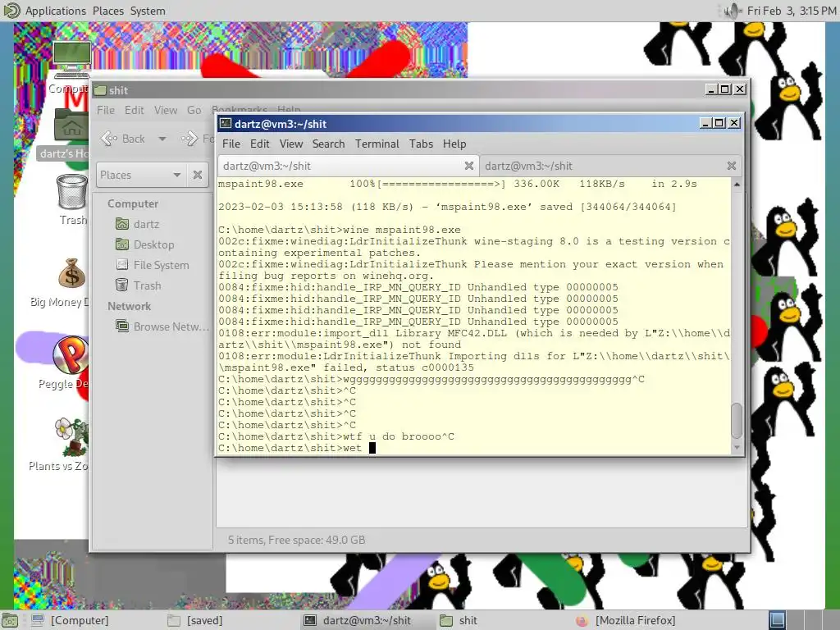
Task: Click folder icon in file manager title bar
Action: tap(99, 90)
